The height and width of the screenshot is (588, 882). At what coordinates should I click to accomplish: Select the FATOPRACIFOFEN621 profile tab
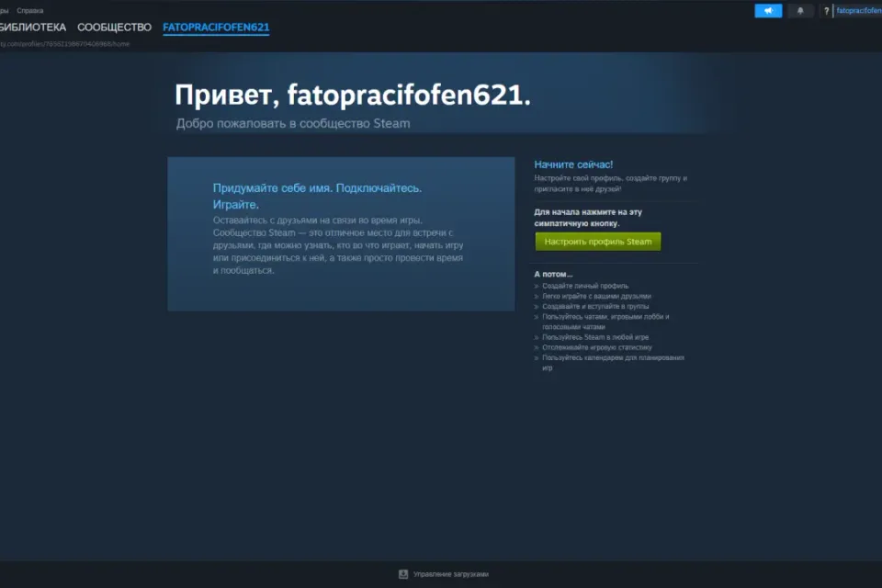pos(216,27)
